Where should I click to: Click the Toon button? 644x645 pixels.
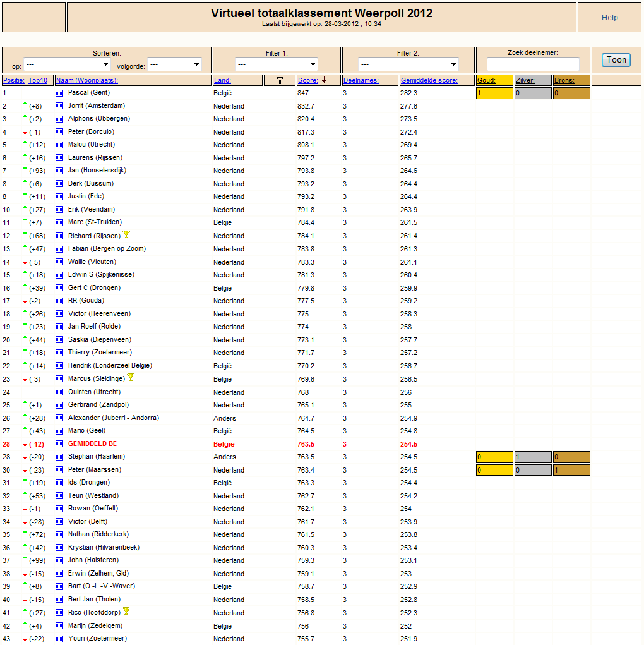(616, 60)
